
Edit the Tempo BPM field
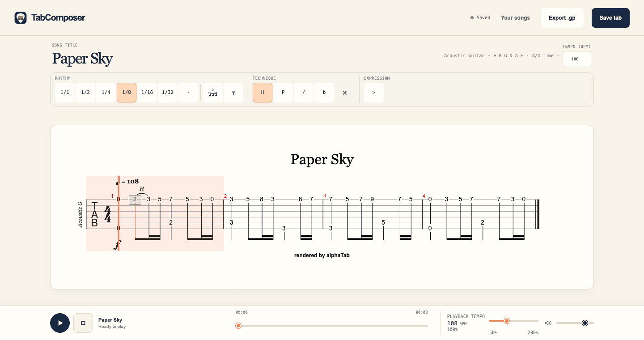(x=577, y=59)
